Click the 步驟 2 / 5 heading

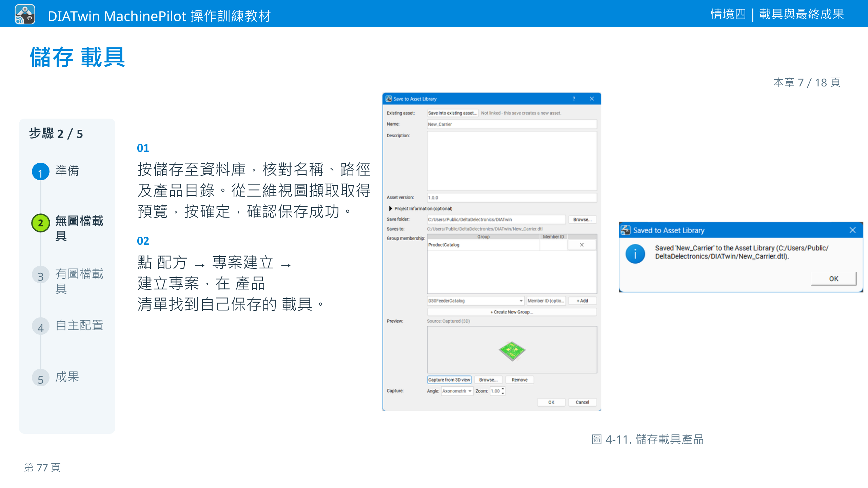(x=56, y=134)
